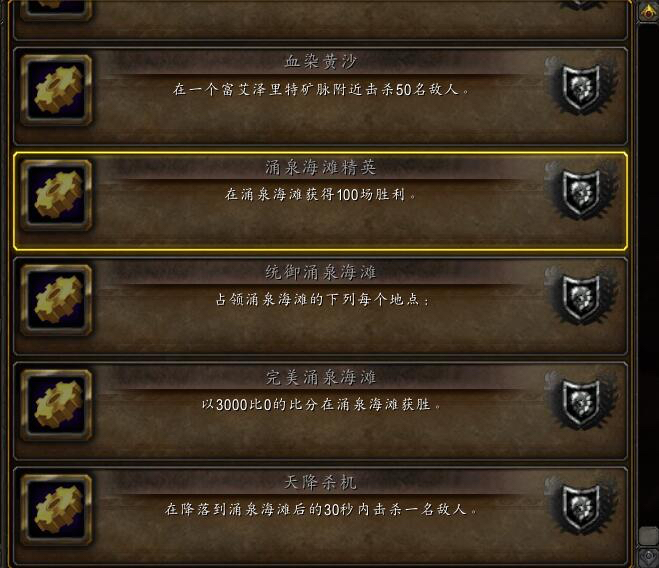Expand the 天降杀机 achievement entry
This screenshot has height=568, width=659.
coord(321,516)
